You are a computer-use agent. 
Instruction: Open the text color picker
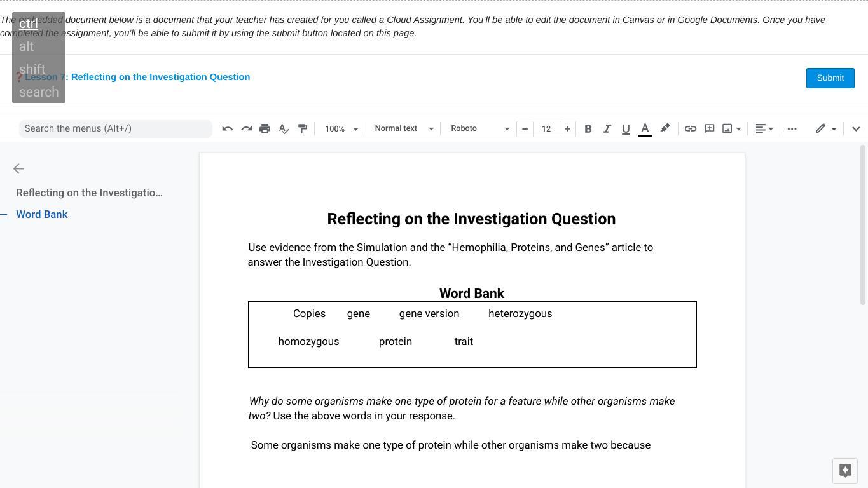(x=645, y=128)
